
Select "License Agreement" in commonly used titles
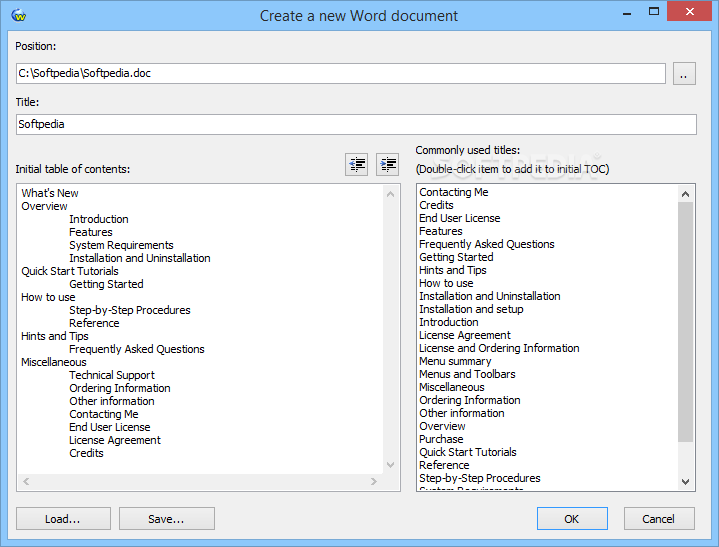(x=465, y=335)
